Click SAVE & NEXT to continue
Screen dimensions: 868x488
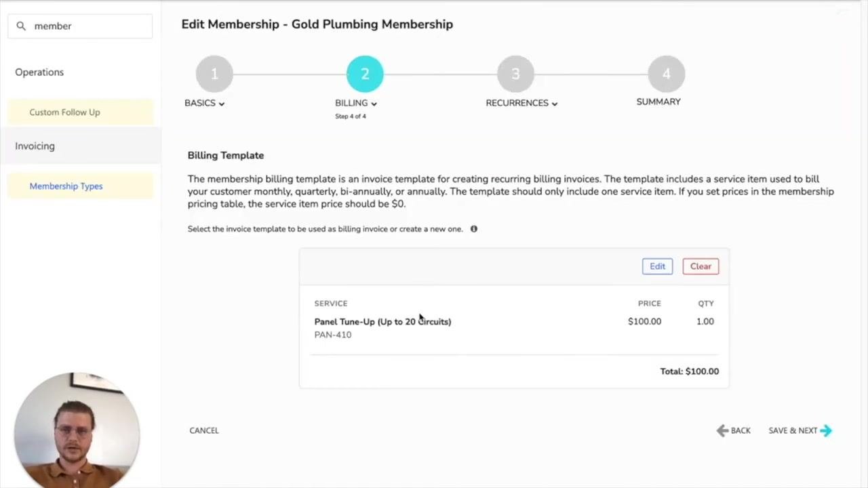coord(800,430)
